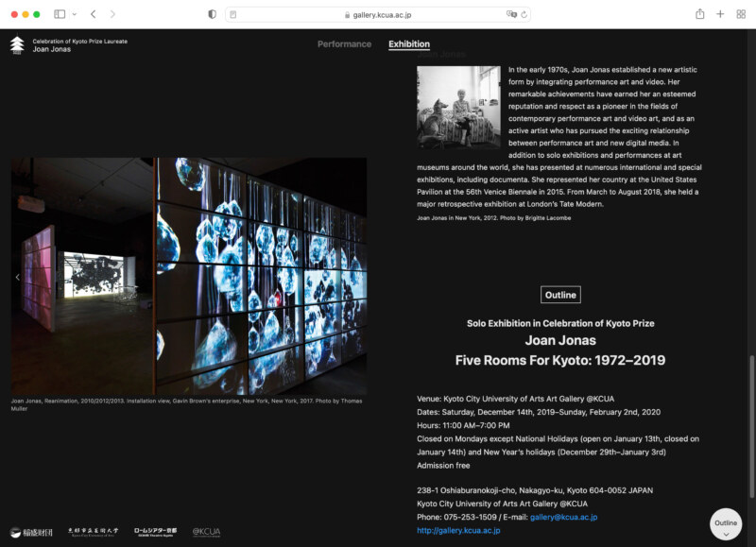Click the privacy shield icon
Image resolution: width=756 pixels, height=547 pixels.
click(212, 14)
